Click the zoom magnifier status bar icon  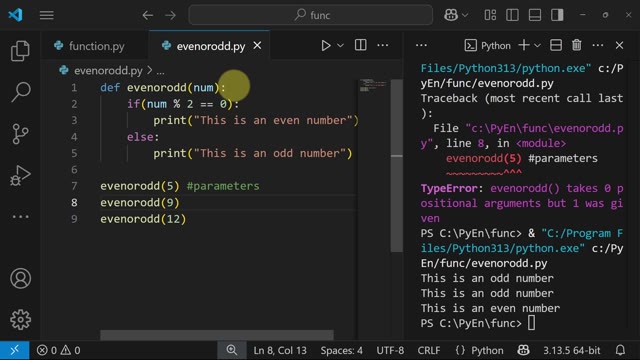click(232, 350)
